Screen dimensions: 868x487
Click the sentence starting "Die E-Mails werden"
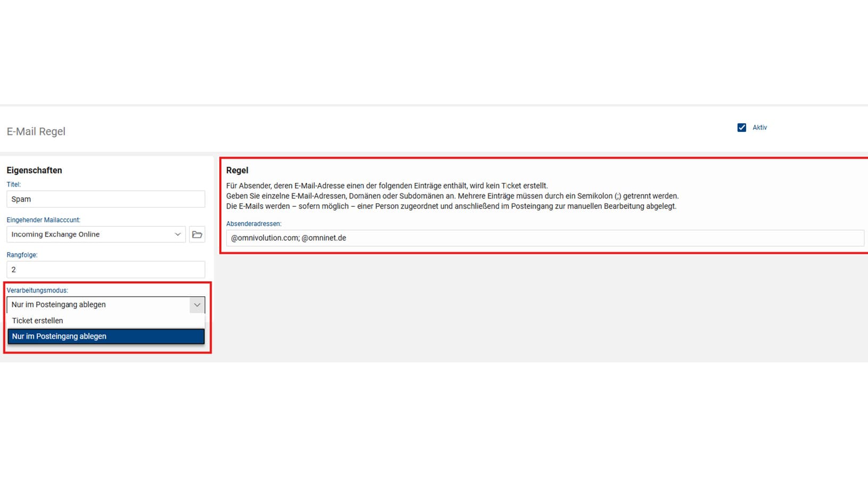451,206
